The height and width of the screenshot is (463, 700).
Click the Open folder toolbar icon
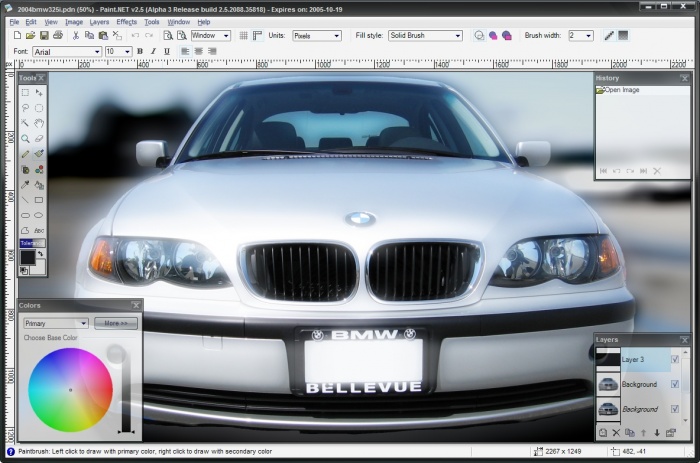[x=30, y=35]
